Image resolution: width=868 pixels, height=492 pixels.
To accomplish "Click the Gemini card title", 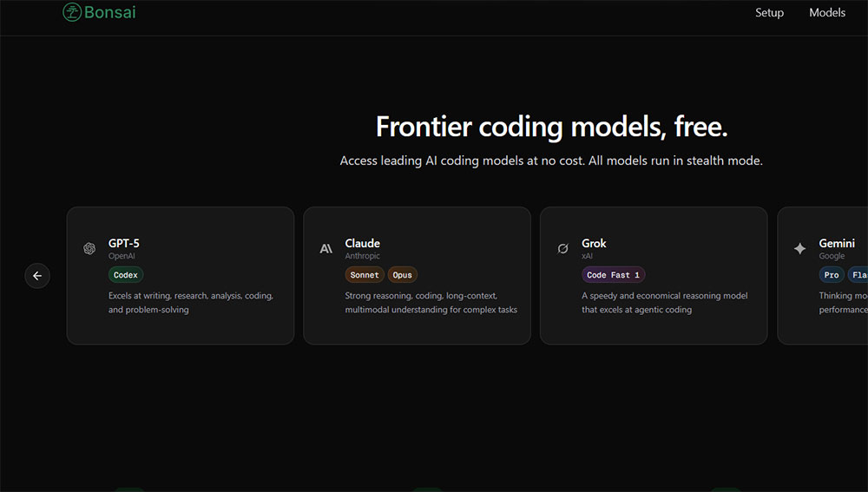I will click(x=837, y=244).
